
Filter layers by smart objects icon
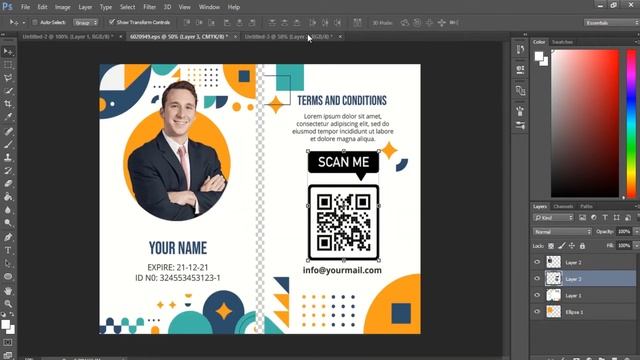[628, 218]
